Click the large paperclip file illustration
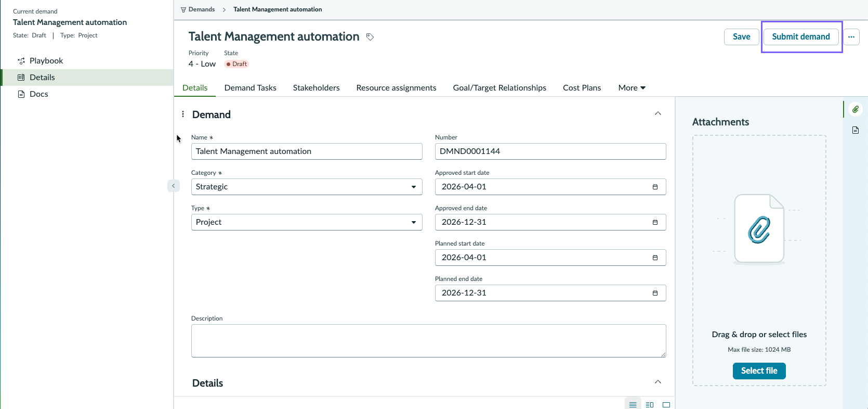Viewport: 868px width, 409px height. 759,229
